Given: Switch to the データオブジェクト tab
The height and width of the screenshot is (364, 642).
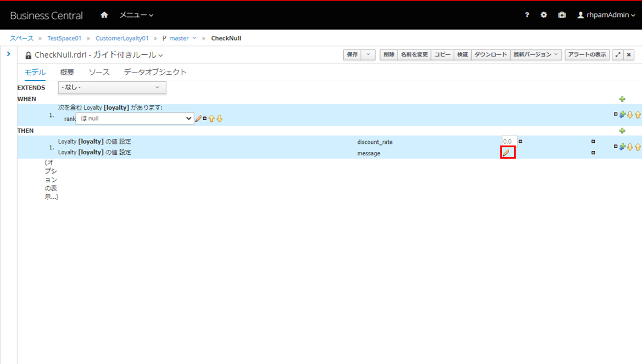Looking at the screenshot, I should (x=155, y=72).
